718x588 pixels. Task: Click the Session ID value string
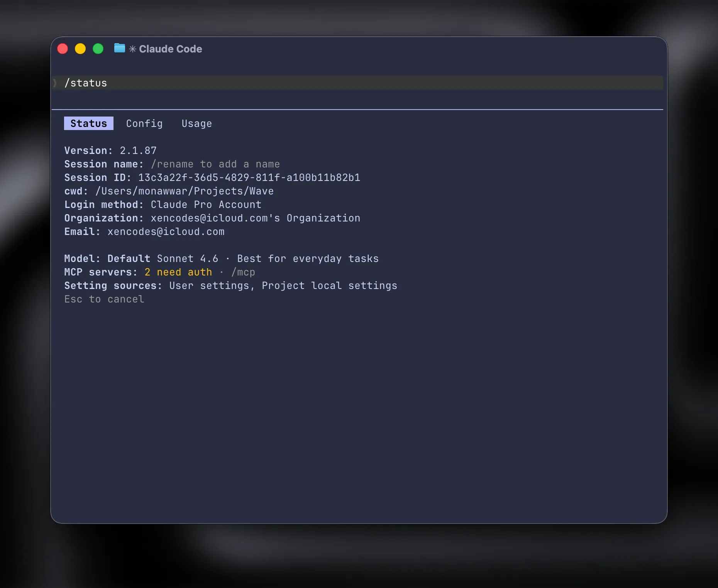(x=249, y=177)
